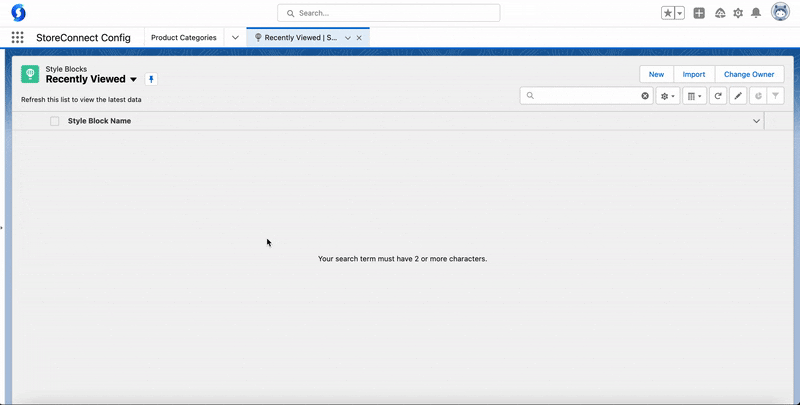Screen dimensions: 800x405
Task: Open the Setup gear icon
Action: pos(738,13)
